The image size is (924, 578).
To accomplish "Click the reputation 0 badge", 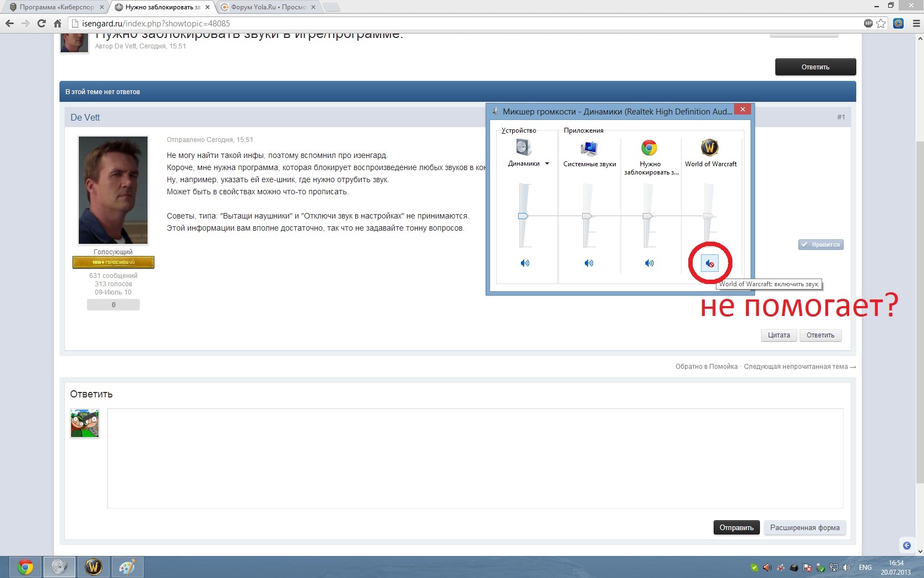I will (113, 304).
